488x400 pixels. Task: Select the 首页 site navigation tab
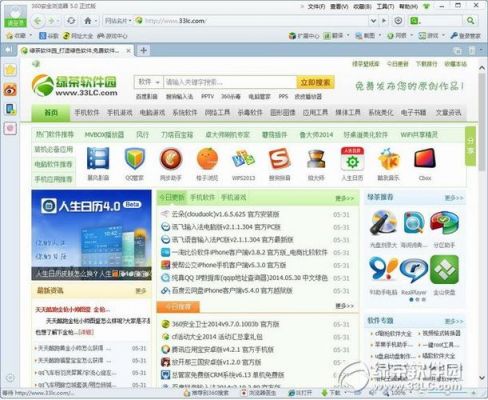(51, 113)
